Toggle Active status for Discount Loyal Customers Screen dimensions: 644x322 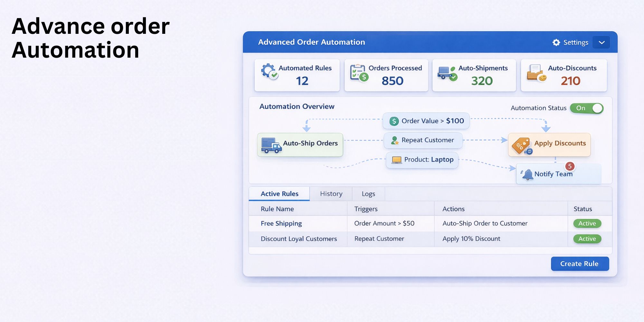click(587, 239)
